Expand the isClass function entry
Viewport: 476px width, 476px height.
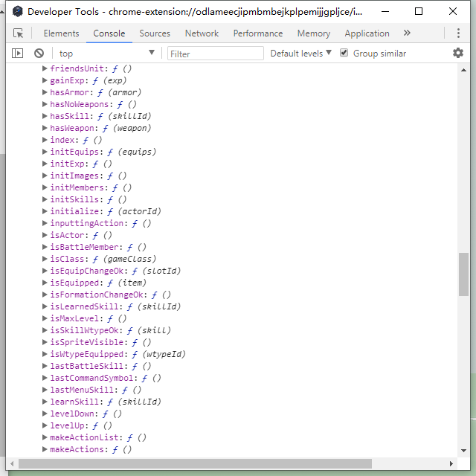tap(45, 259)
